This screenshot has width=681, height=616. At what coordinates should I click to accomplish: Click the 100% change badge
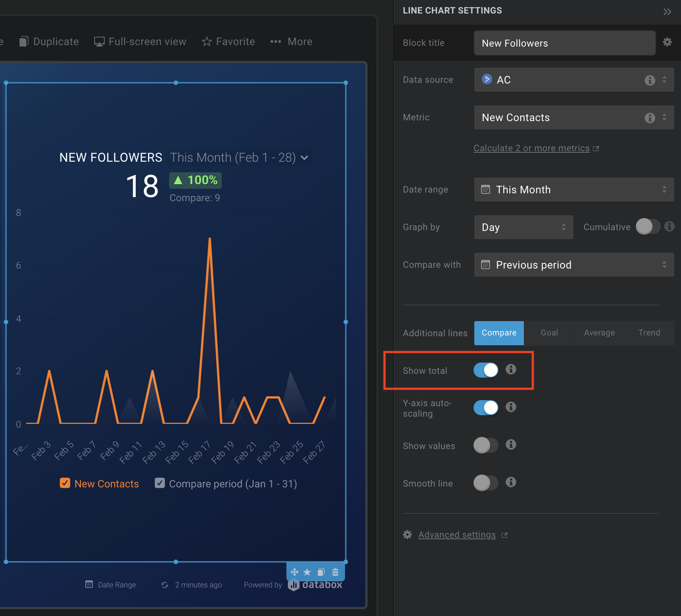pos(195,180)
